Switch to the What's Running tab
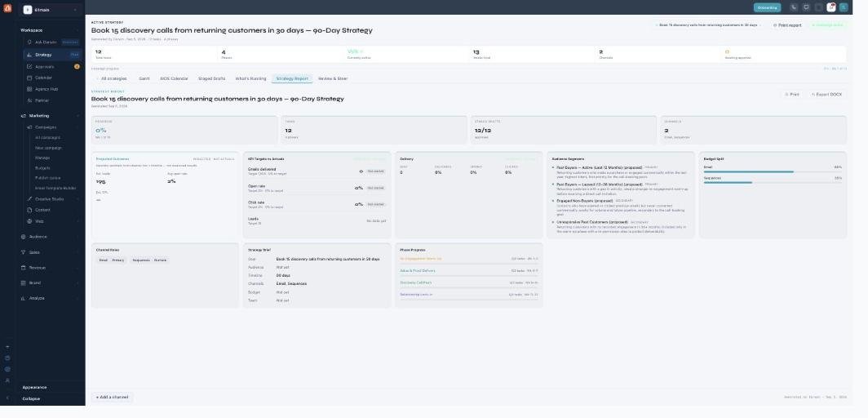 coord(250,78)
